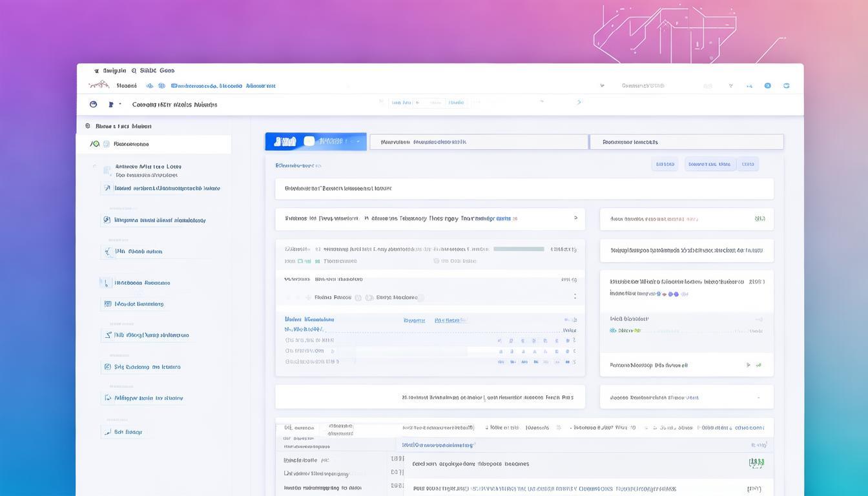
Task: Click the wide middle pill button below the tabs
Action: pyautogui.click(x=709, y=164)
